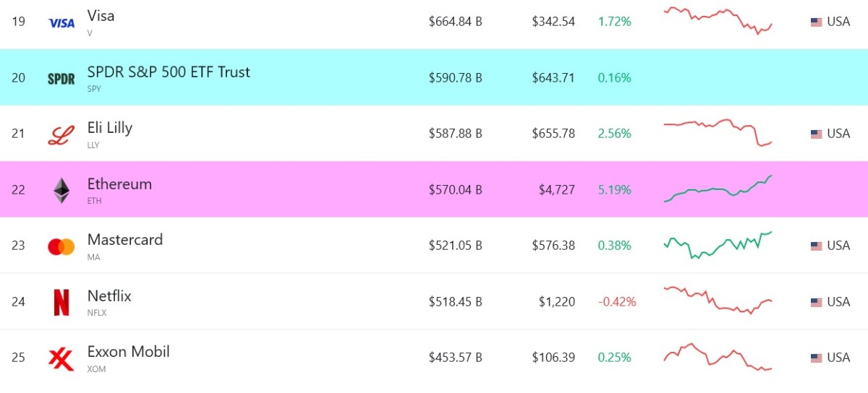The width and height of the screenshot is (868, 393).
Task: Open the Ethereum name link
Action: (119, 183)
